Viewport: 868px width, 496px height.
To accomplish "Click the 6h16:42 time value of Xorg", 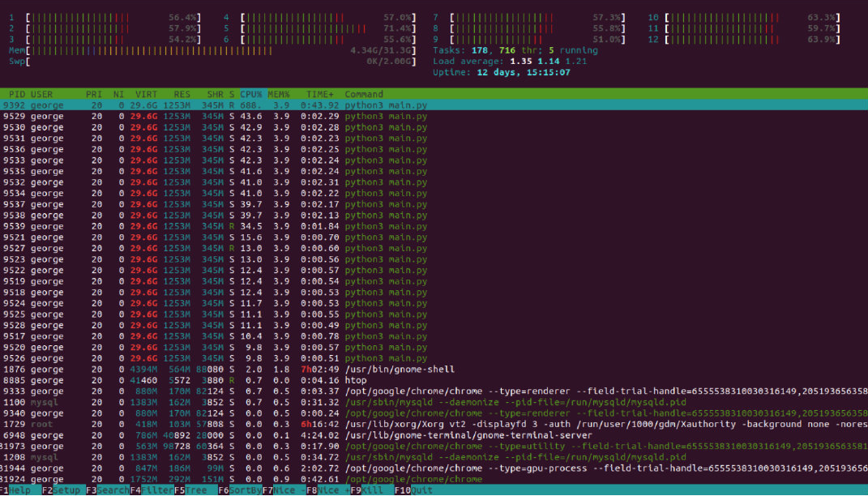I will [320, 424].
